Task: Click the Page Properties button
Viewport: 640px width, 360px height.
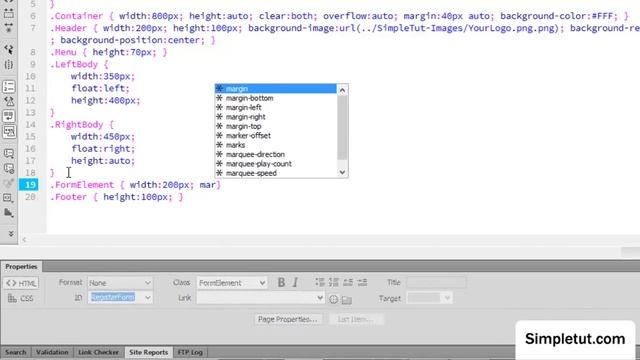Action: [287, 319]
